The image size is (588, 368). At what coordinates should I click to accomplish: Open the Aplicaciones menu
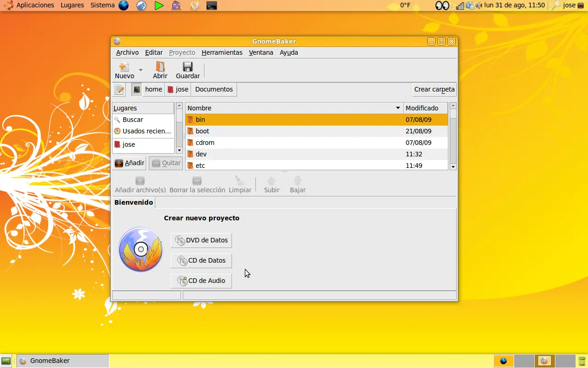(35, 5)
